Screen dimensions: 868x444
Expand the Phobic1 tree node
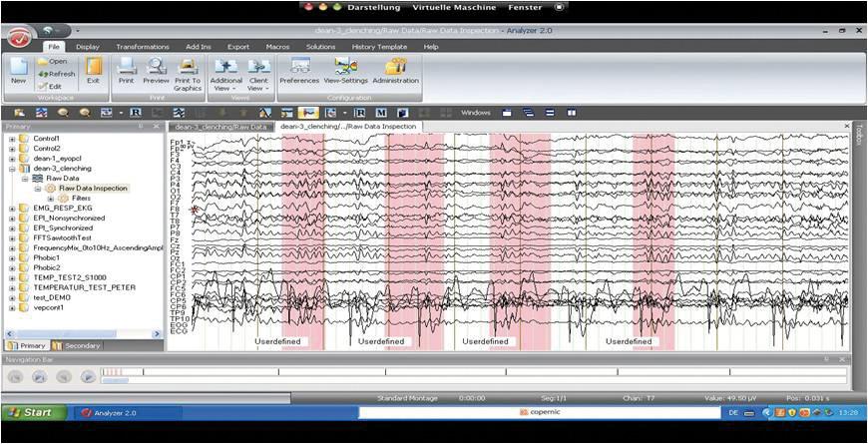coord(12,258)
